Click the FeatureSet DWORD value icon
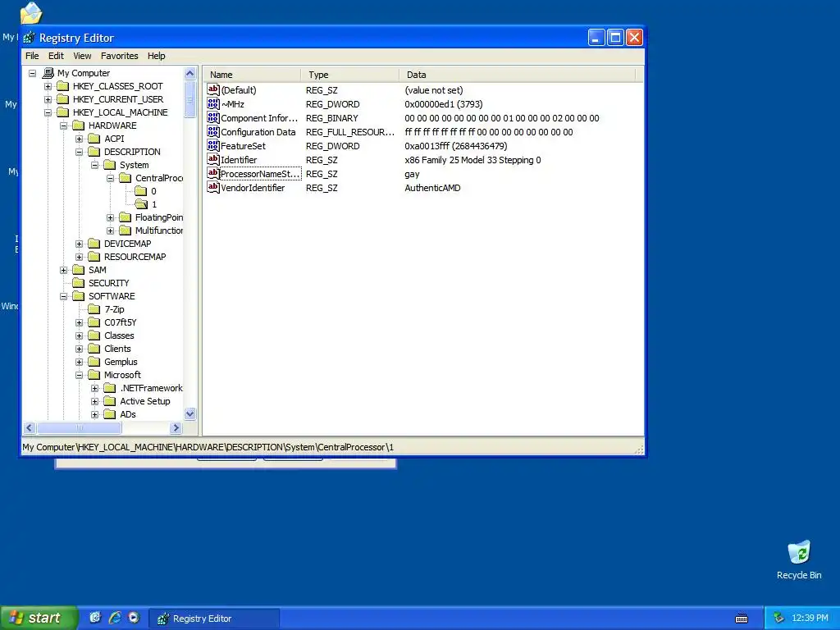840x630 pixels. pyautogui.click(x=213, y=146)
